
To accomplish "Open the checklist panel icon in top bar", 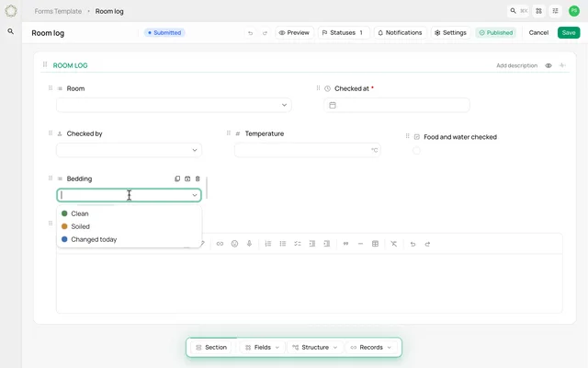I will [x=555, y=11].
